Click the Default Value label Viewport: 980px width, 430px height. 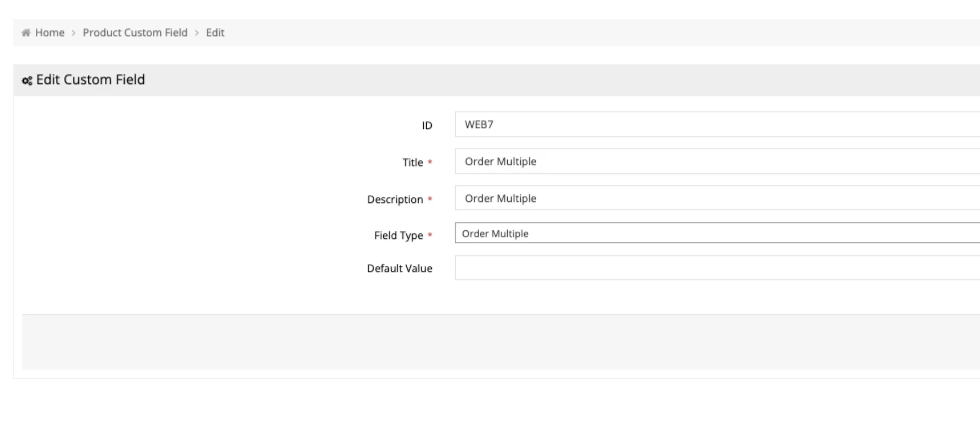[399, 269]
